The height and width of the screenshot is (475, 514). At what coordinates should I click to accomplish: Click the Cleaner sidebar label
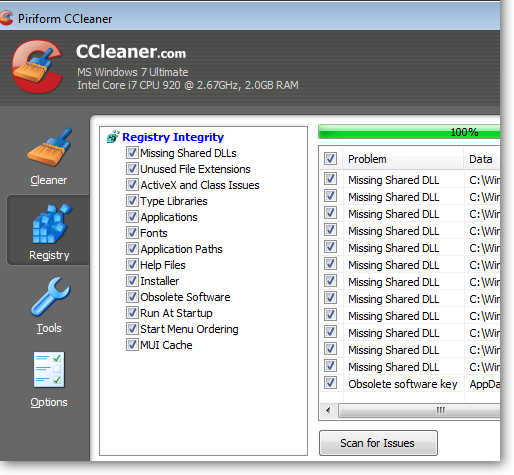(x=49, y=180)
